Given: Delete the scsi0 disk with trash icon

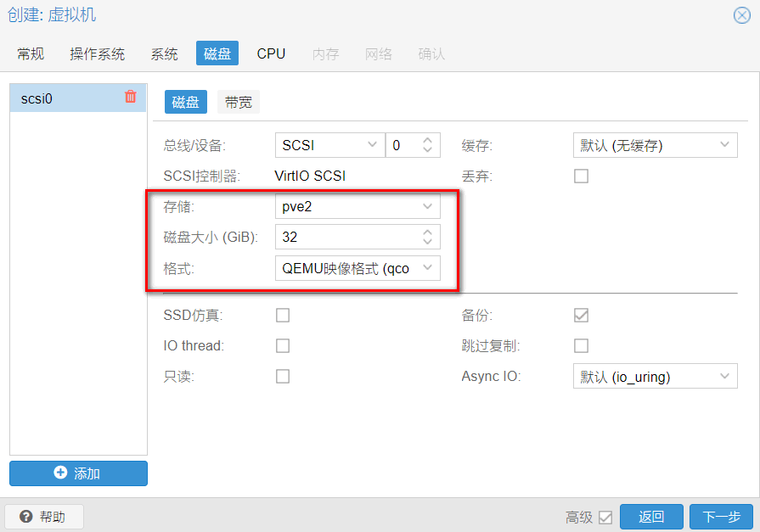Looking at the screenshot, I should click(x=131, y=97).
